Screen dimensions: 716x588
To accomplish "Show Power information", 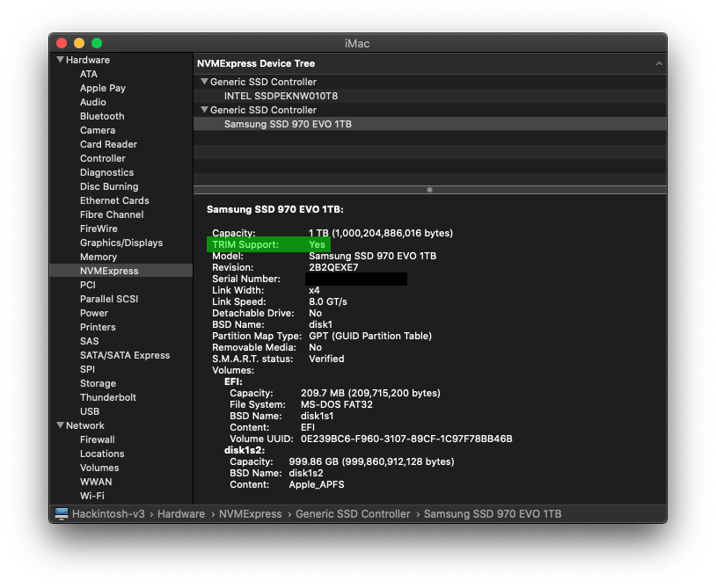I will pyautogui.click(x=93, y=314).
